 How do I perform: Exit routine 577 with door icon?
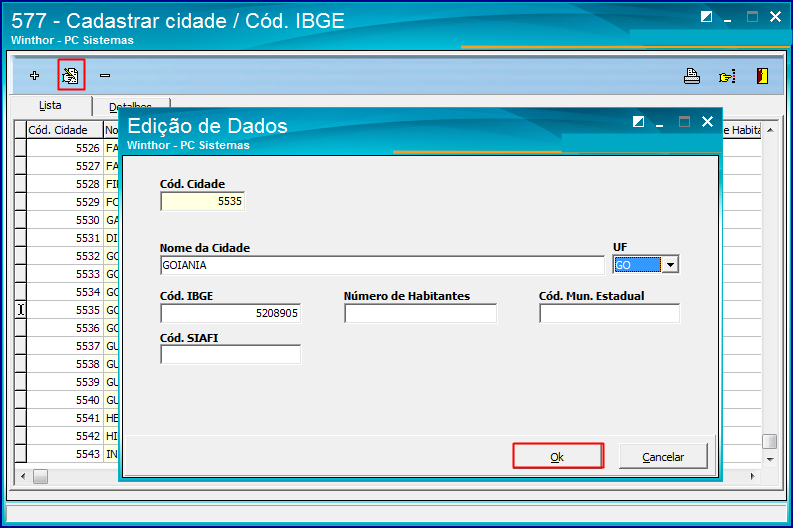coord(762,76)
